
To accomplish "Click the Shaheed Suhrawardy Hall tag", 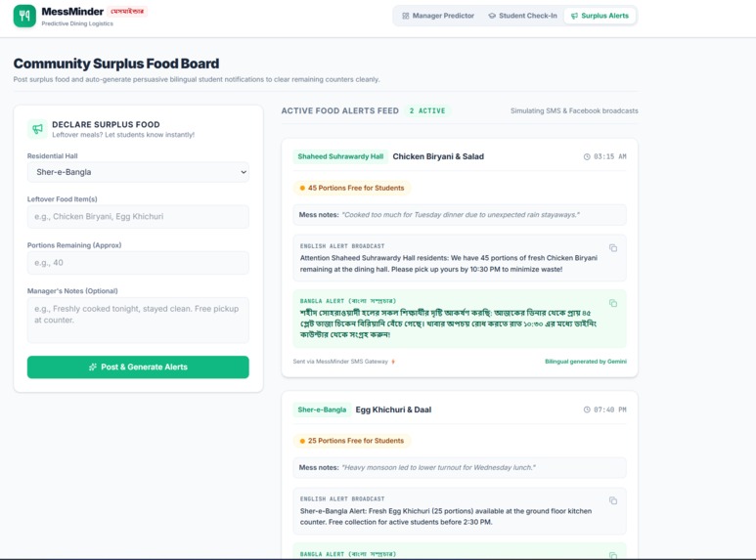I will (340, 156).
